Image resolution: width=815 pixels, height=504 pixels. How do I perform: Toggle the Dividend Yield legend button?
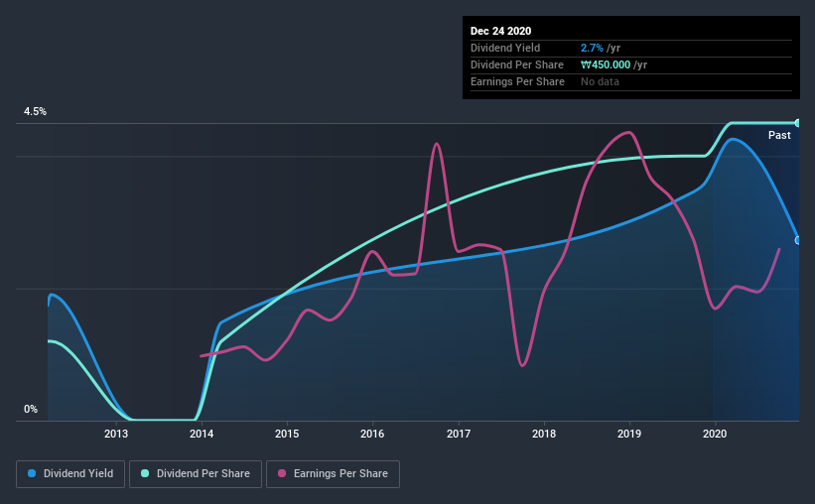70,474
